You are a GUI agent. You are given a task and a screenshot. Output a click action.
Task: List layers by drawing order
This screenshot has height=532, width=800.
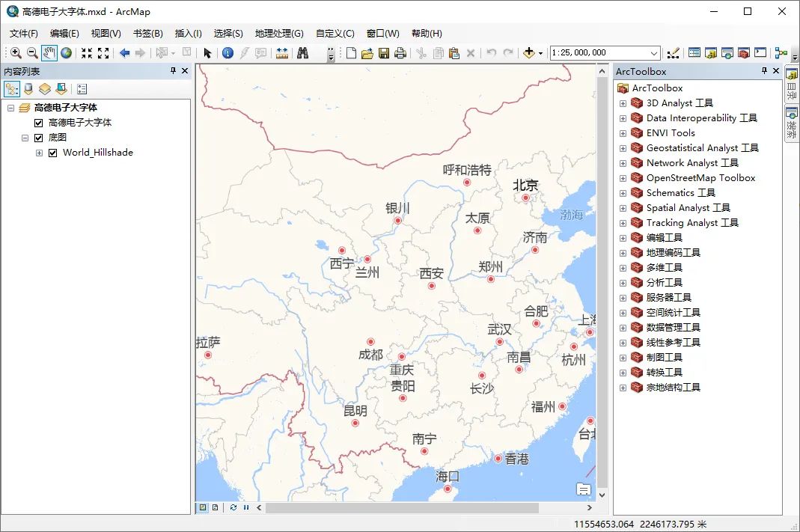[11, 89]
